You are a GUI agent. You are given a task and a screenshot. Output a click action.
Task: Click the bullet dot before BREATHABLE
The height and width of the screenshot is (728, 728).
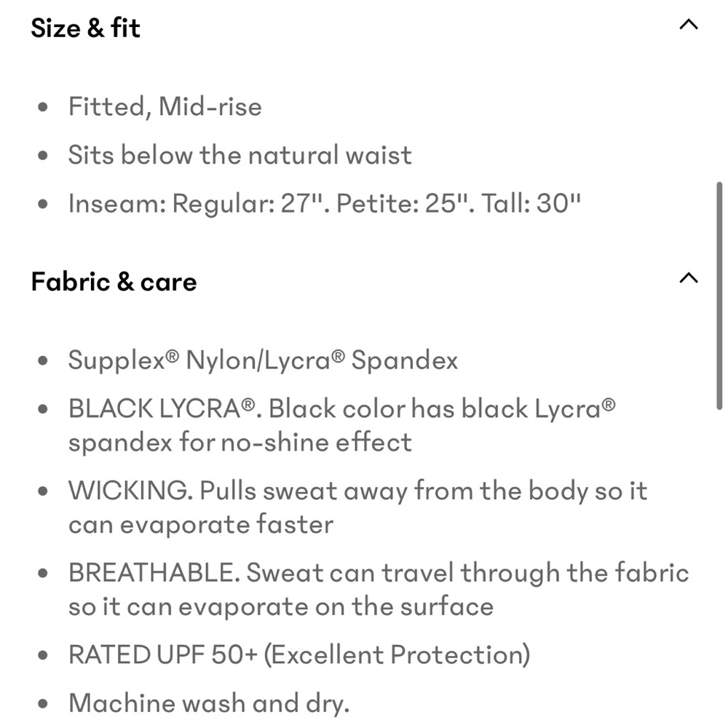point(44,572)
